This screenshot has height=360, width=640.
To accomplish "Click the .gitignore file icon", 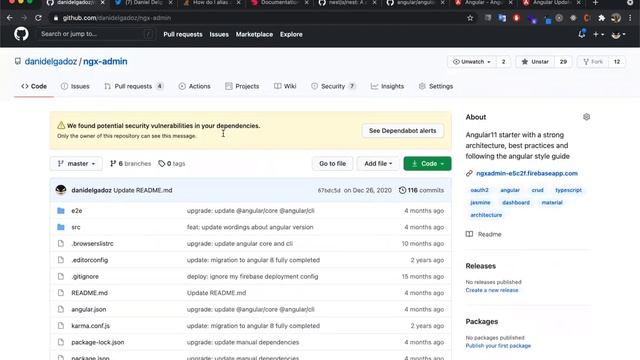I will pos(61,276).
